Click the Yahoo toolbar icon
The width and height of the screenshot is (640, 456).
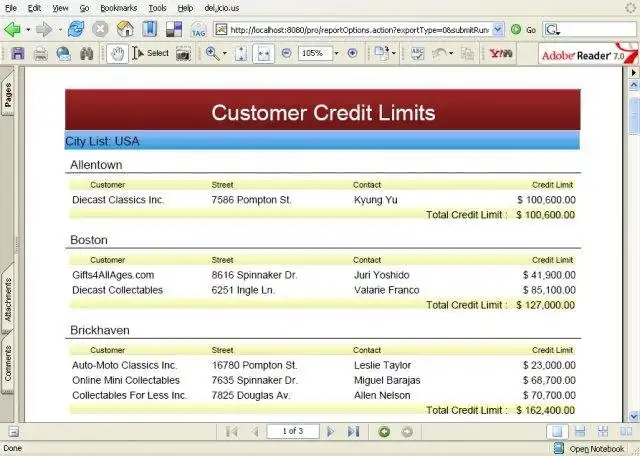[500, 53]
